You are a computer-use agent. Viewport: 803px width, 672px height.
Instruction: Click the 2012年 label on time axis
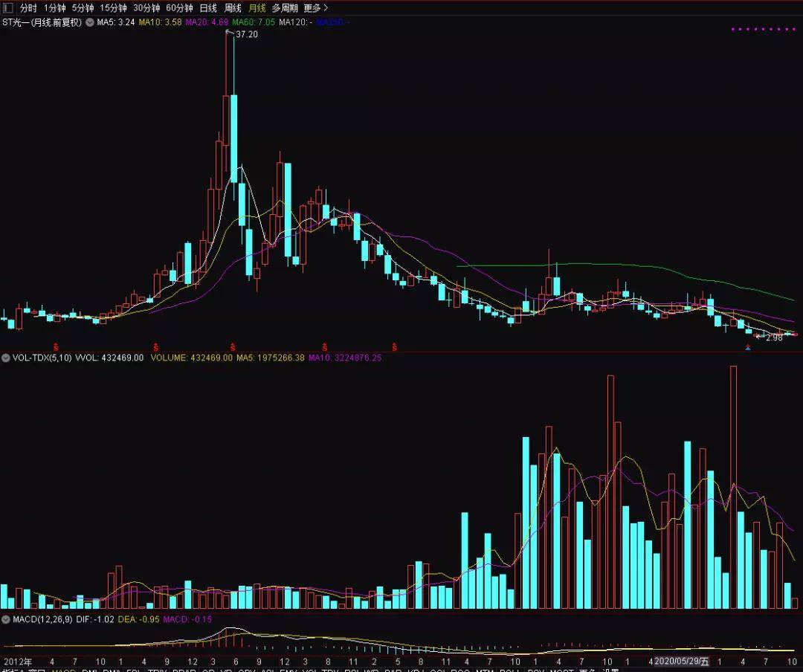(18, 662)
